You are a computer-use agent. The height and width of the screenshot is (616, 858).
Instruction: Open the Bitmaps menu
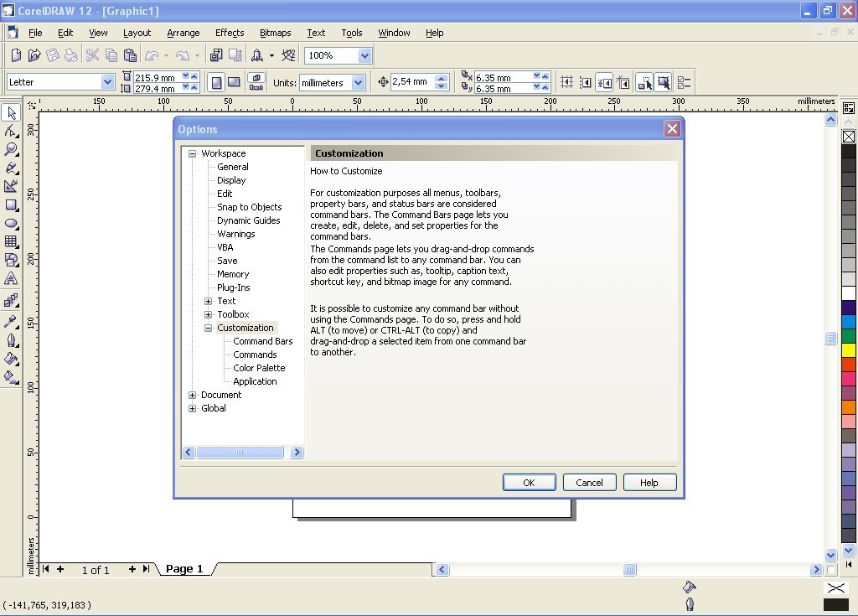click(275, 33)
